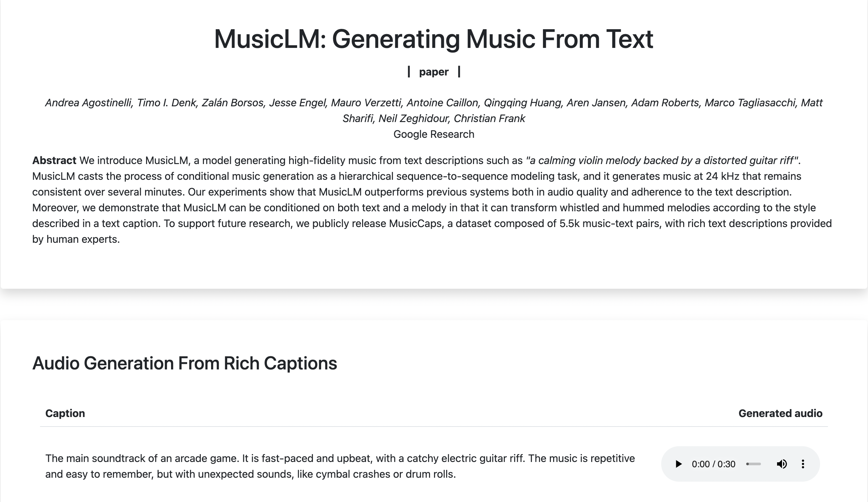This screenshot has height=502, width=868.
Task: Play the arcade game soundtrack audio
Action: 678,464
